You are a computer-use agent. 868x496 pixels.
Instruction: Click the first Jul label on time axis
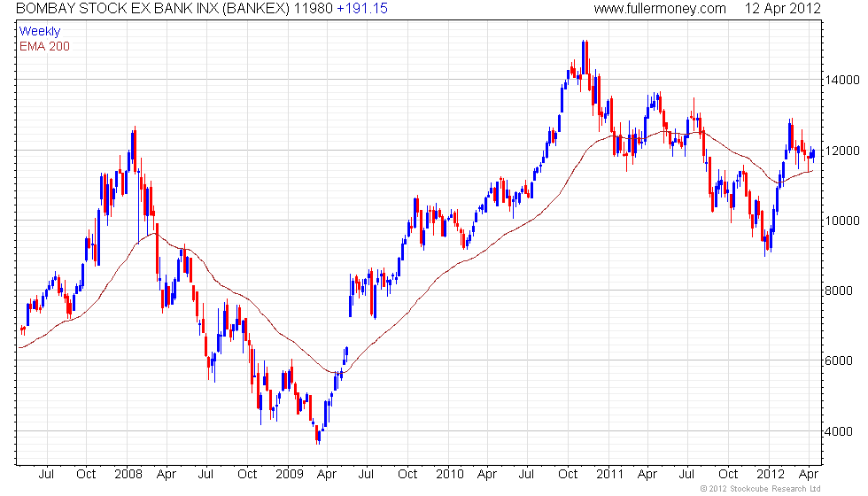(46, 475)
